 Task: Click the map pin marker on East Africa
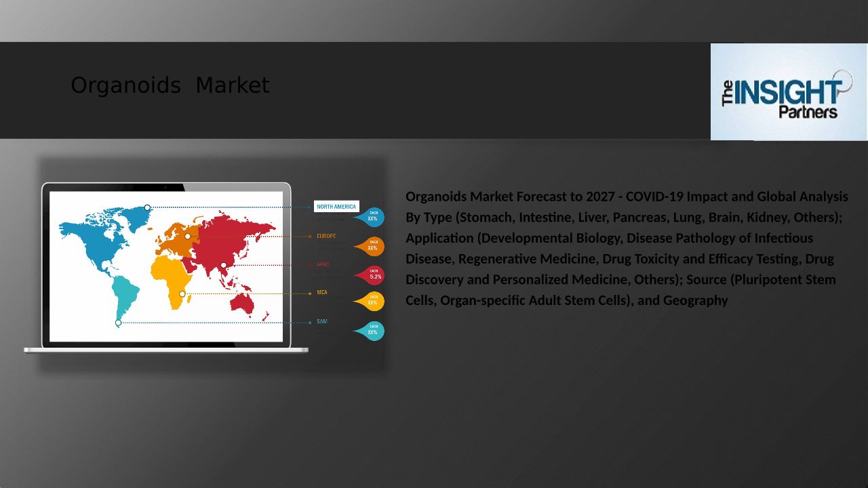click(x=182, y=293)
